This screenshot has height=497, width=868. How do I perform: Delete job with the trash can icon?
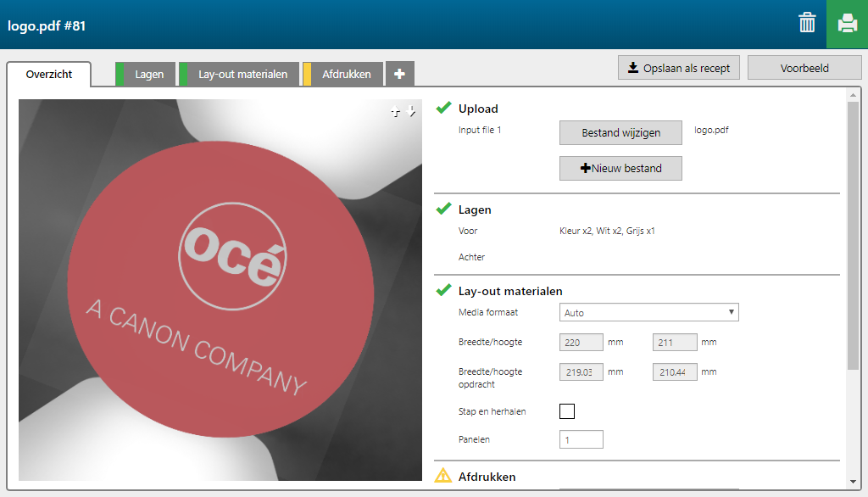[x=807, y=23]
